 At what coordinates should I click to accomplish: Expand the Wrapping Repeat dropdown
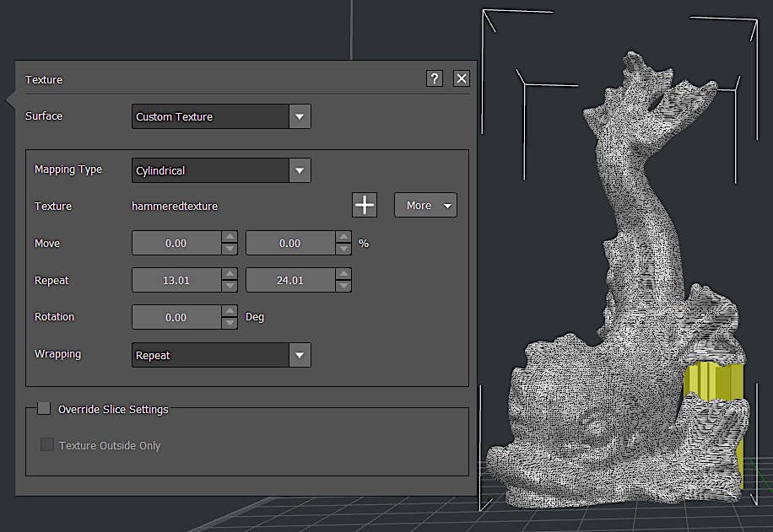click(x=300, y=355)
